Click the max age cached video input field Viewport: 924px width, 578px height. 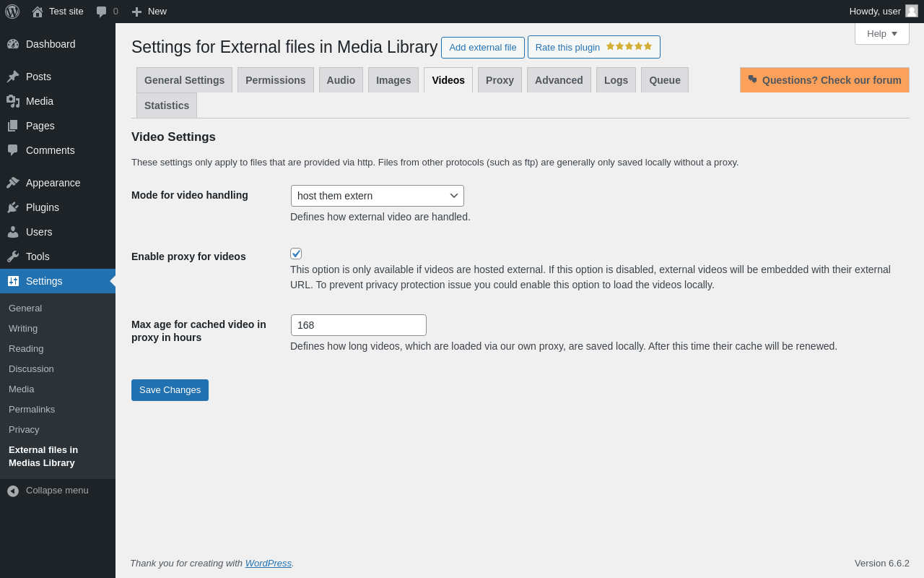(x=359, y=325)
